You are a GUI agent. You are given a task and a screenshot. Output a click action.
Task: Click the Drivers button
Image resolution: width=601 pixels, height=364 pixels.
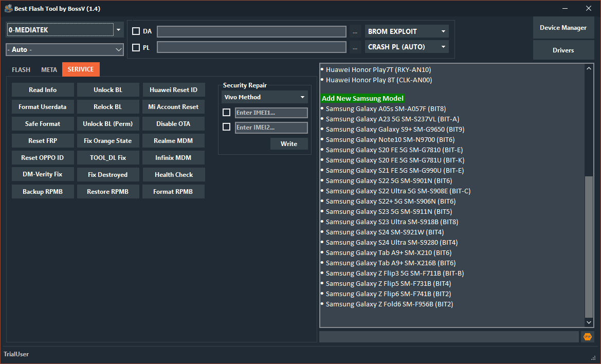tap(563, 50)
